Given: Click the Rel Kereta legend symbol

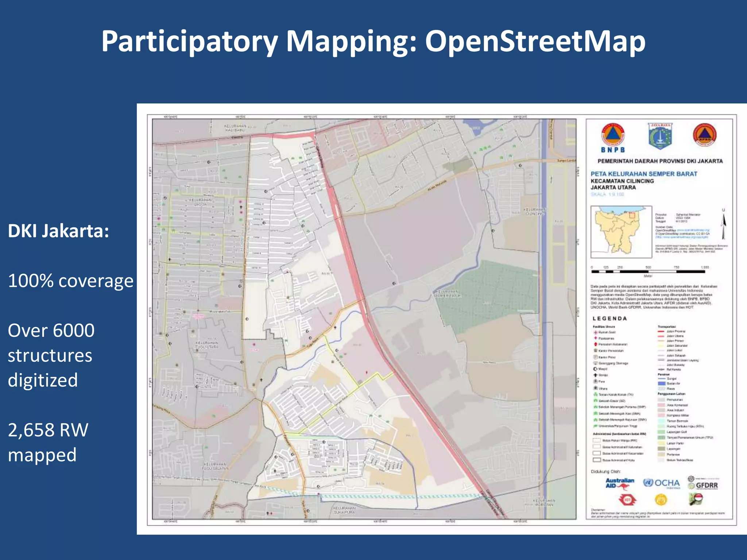Looking at the screenshot, I should click(x=661, y=369).
